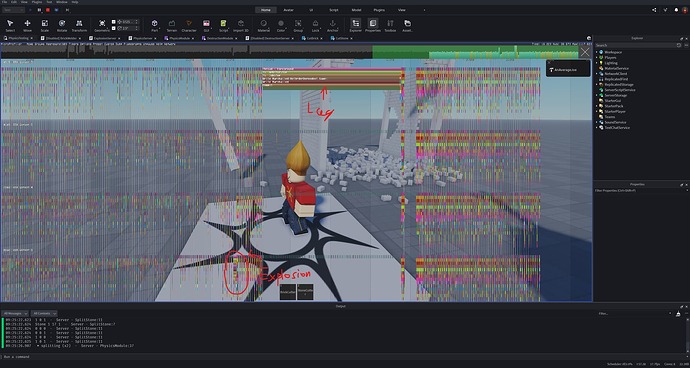Expand ServerStorage in Explorer
The image size is (690, 368).
click(597, 95)
